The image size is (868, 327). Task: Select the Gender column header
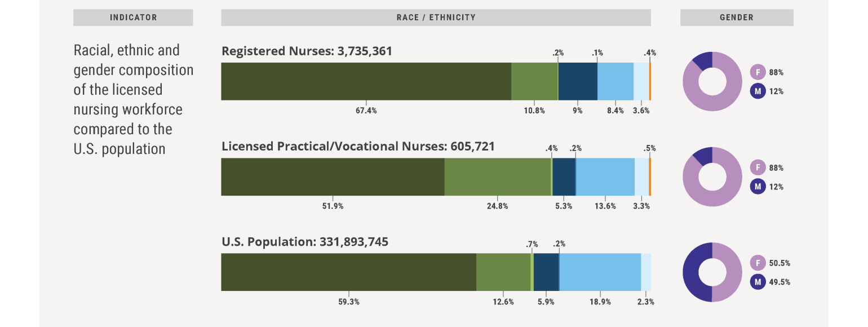tap(736, 17)
